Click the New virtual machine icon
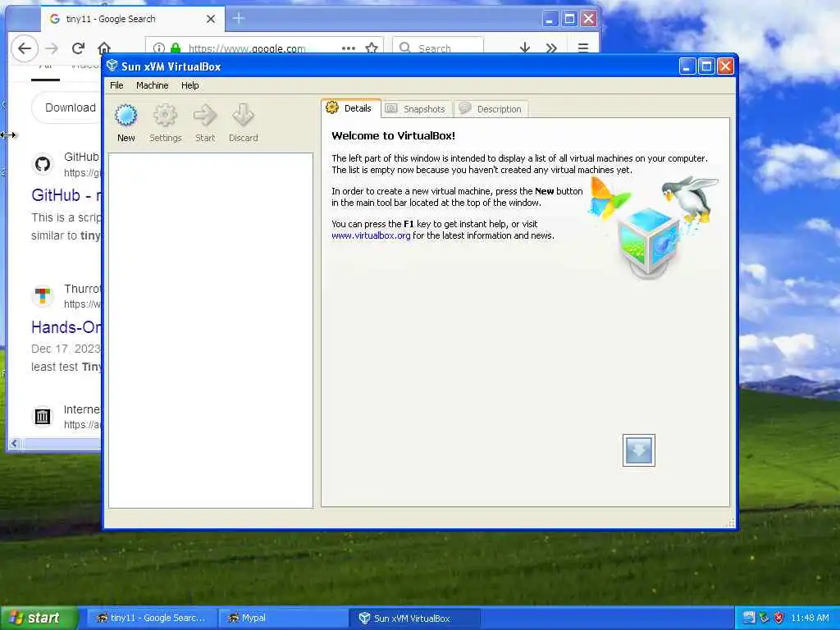This screenshot has height=630, width=840. coord(126,115)
